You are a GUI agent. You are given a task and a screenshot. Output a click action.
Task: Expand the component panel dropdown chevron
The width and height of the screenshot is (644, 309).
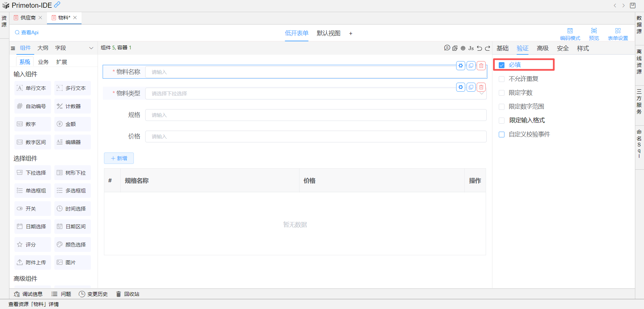coord(91,48)
